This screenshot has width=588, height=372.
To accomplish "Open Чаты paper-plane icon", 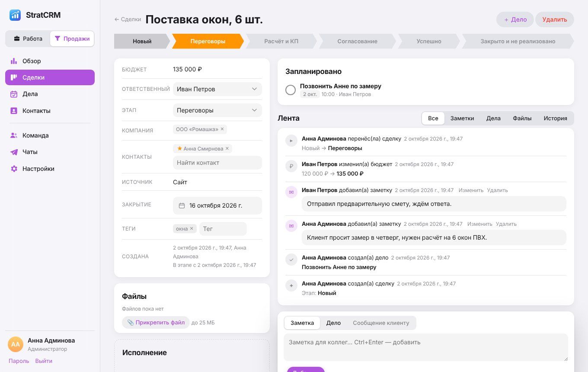I will pos(14,152).
